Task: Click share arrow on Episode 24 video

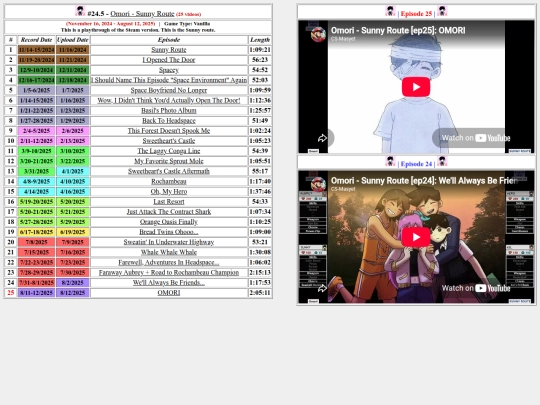Action: point(322,288)
